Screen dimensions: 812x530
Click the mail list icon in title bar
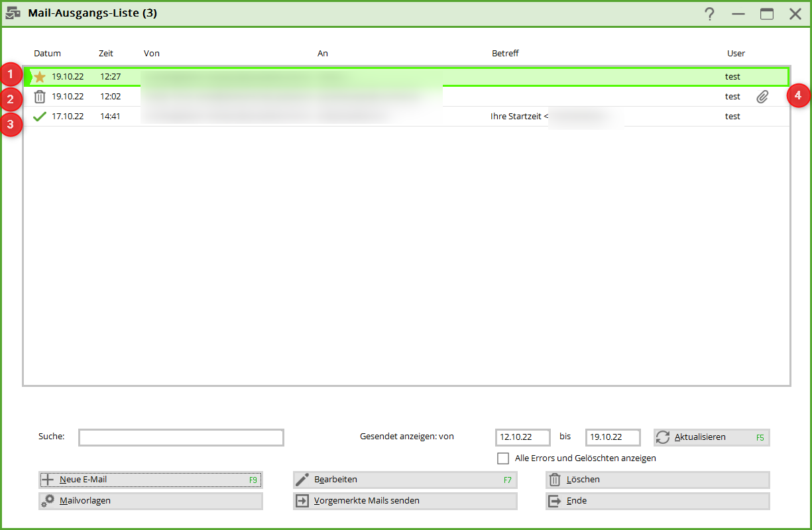(x=13, y=13)
